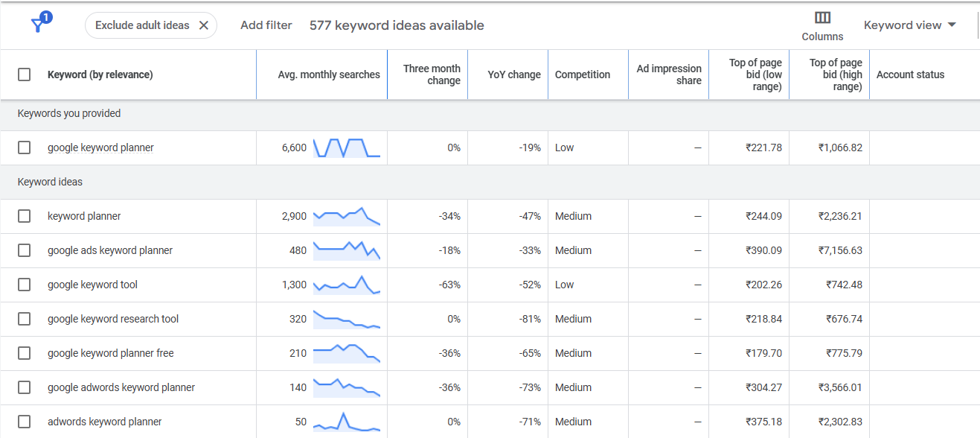Click the keyword 'google keyword planner free'
This screenshot has height=438, width=980.
click(111, 353)
